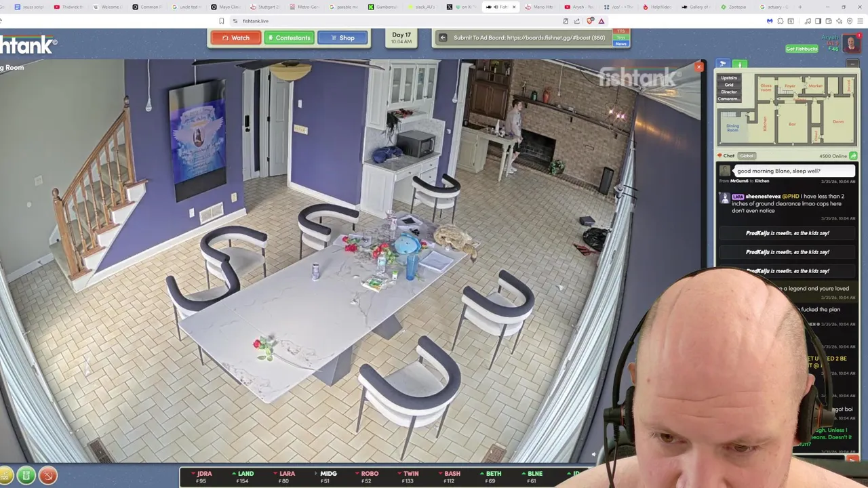Viewport: 868px width, 488px height.
Task: Click the Brave shields icon in address bar
Action: [589, 21]
